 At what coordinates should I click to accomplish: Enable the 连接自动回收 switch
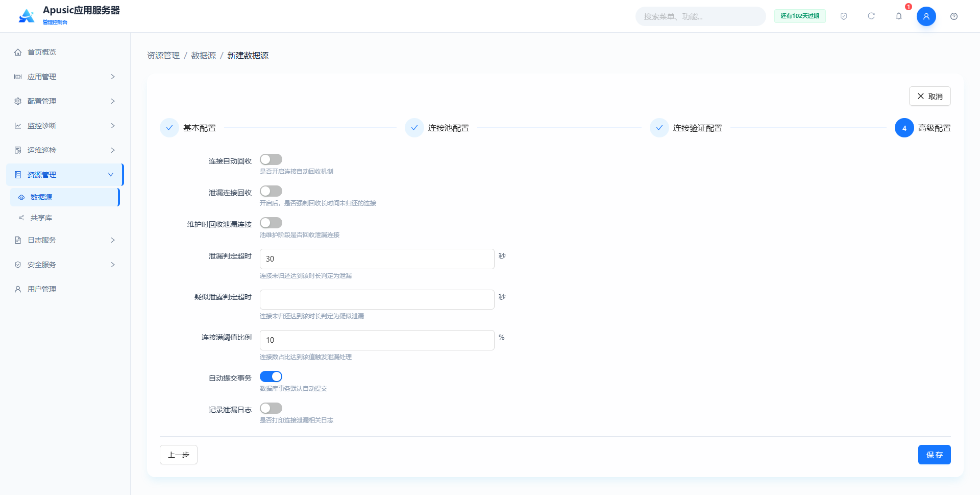pos(271,159)
